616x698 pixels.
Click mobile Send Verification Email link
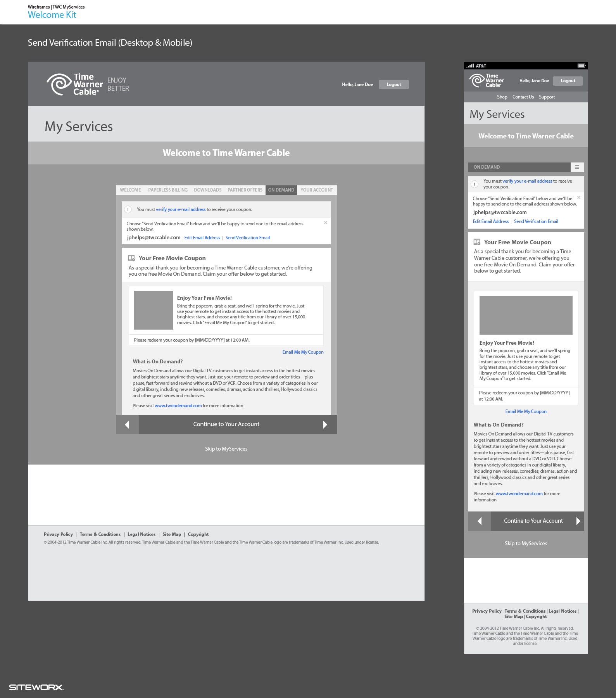tap(536, 221)
